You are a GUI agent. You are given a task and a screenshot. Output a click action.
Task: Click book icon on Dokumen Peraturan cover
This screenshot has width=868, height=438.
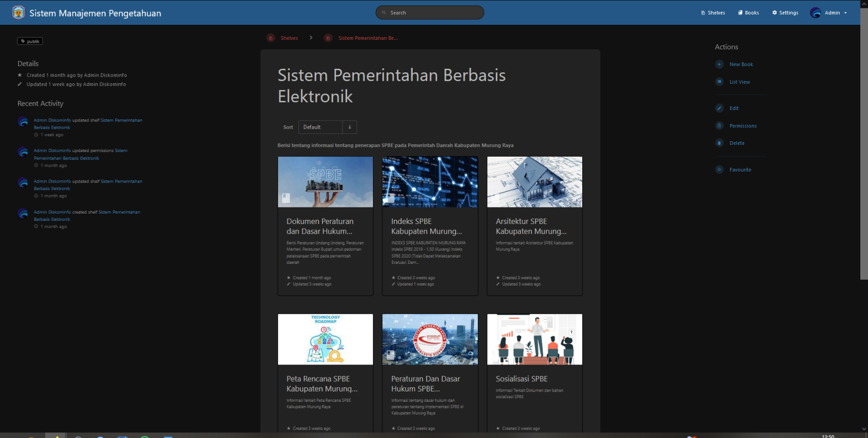286,198
